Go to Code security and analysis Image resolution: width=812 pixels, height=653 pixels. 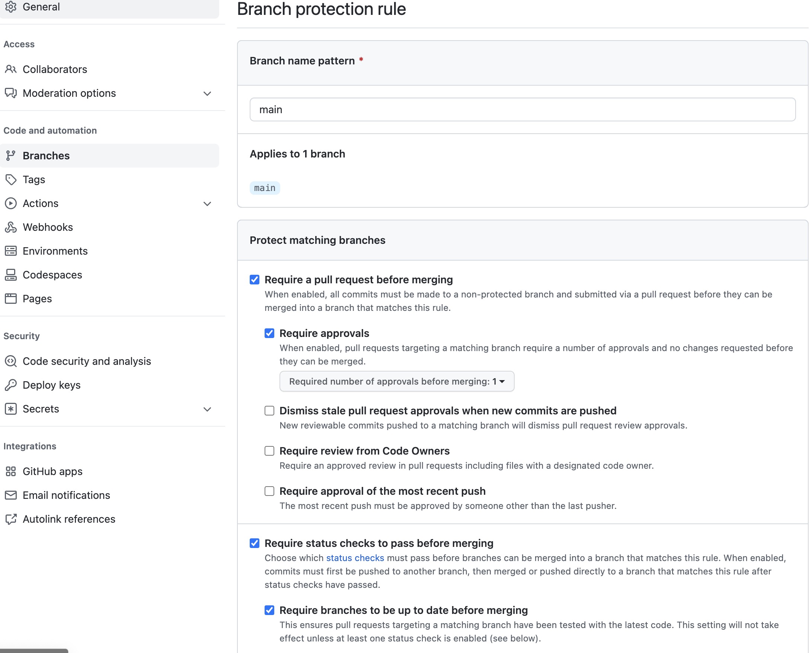click(87, 361)
